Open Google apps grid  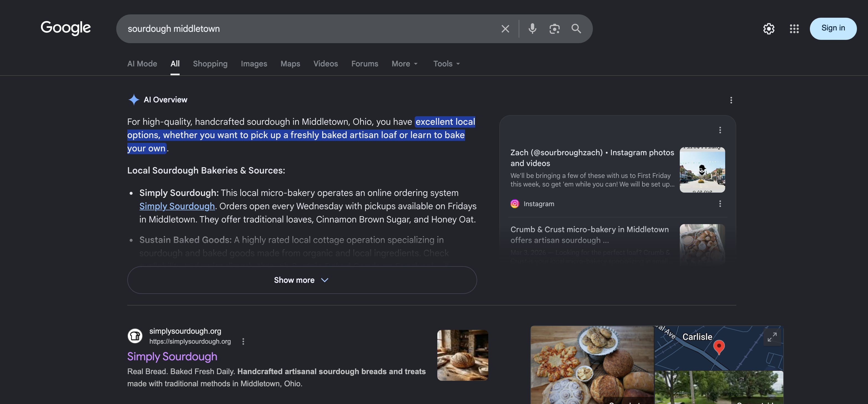[x=794, y=29]
